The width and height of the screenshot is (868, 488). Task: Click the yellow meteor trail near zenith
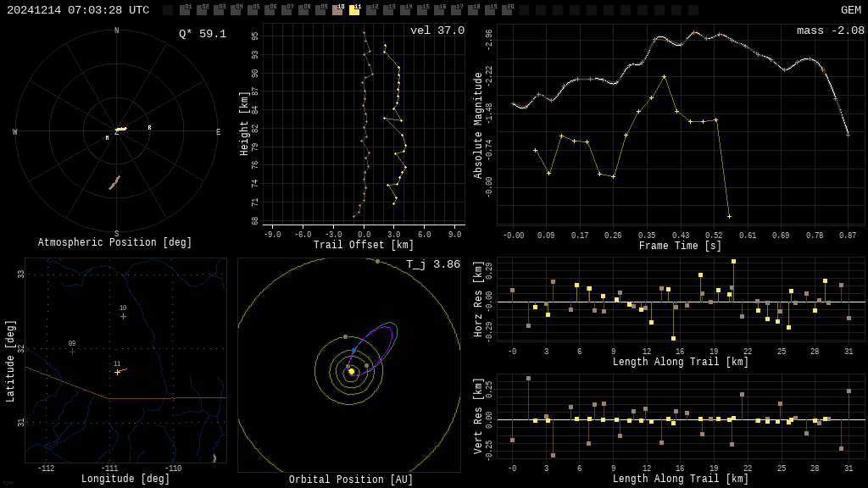point(120,130)
